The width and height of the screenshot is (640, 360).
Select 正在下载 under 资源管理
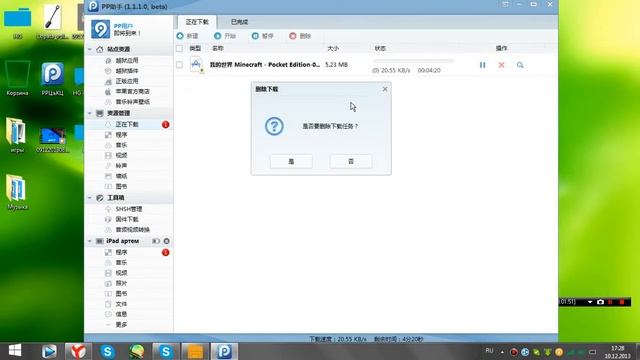[x=128, y=124]
